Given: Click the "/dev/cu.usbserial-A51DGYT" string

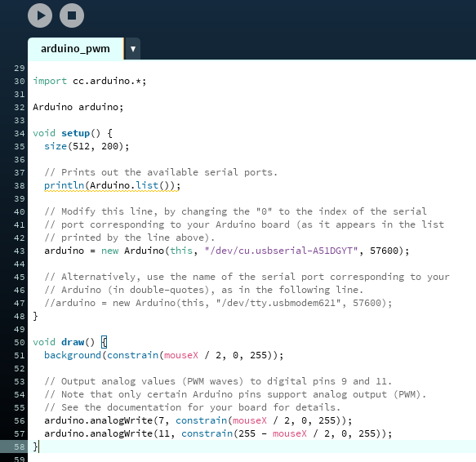Looking at the screenshot, I should coord(281,251).
